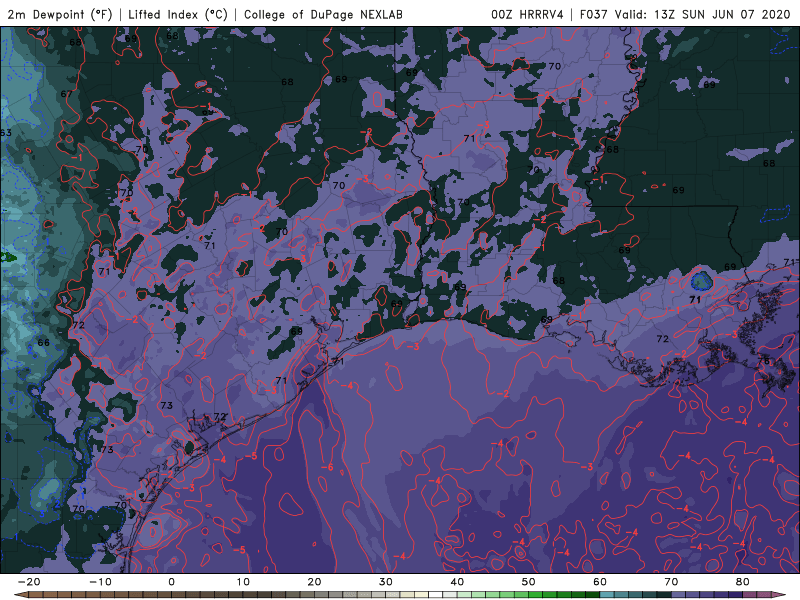Click the -10 label on the color scale

pyautogui.click(x=101, y=582)
